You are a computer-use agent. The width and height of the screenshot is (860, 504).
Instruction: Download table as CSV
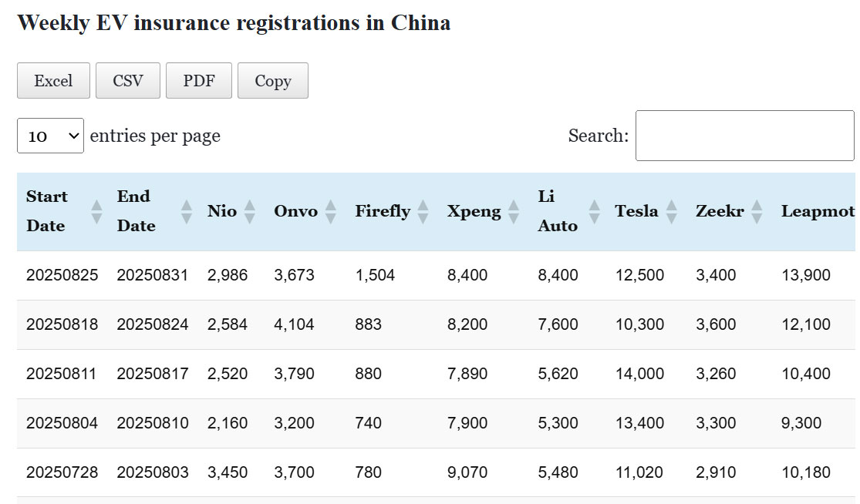pos(128,81)
